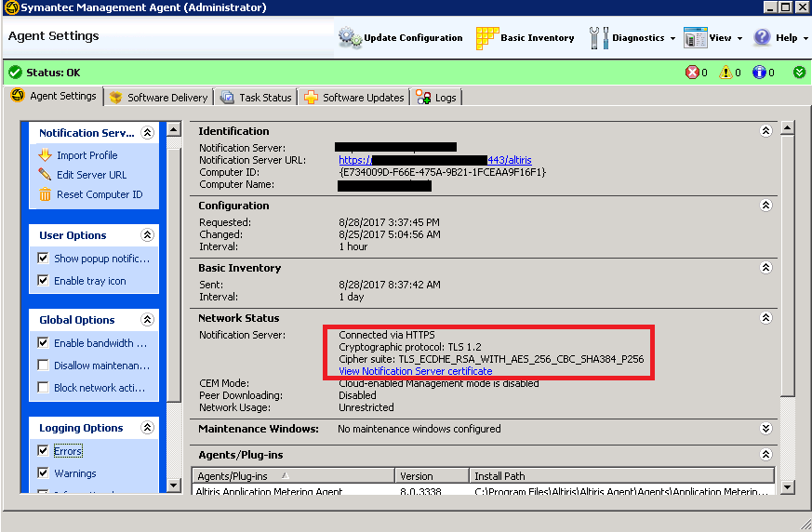812x532 pixels.
Task: Click the Reset Computer ID link
Action: coord(100,194)
